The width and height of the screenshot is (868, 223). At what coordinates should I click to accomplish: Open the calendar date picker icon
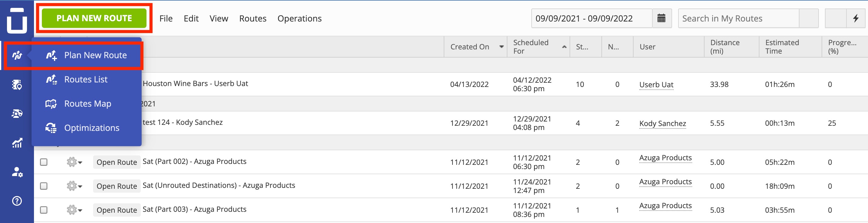pyautogui.click(x=661, y=18)
